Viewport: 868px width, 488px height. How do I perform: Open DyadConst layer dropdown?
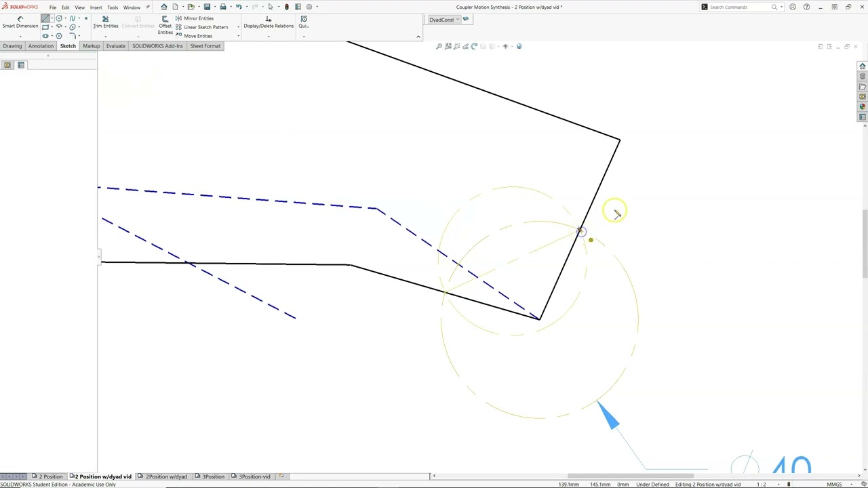[456, 20]
